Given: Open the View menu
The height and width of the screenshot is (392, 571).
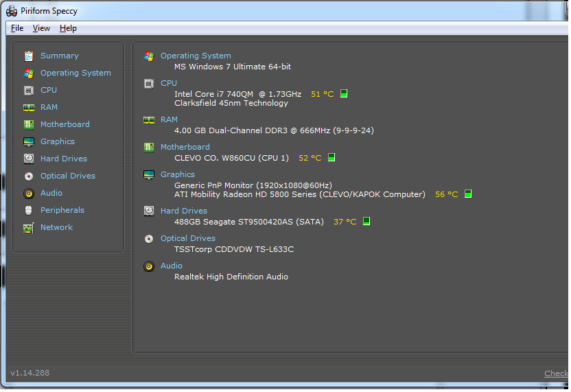Looking at the screenshot, I should coord(41,28).
